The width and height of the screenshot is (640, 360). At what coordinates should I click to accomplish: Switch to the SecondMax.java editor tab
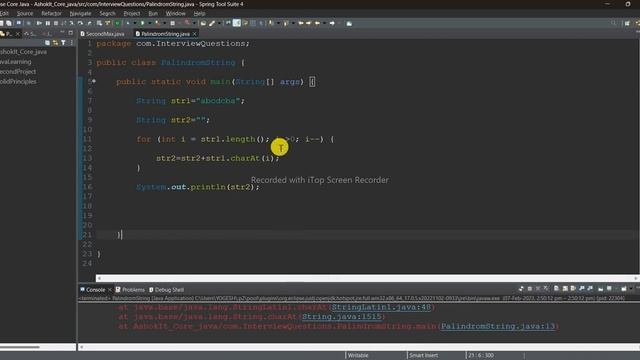[x=102, y=34]
